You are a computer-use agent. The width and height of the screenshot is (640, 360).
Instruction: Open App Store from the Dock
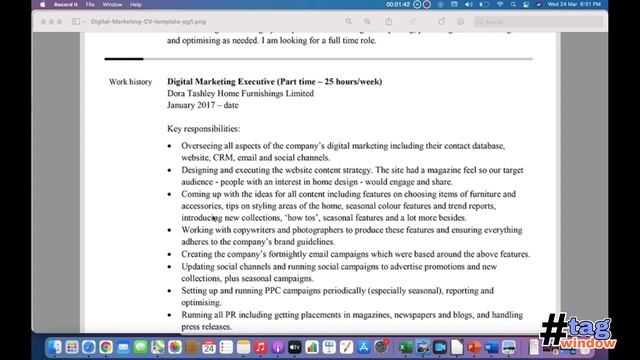click(363, 347)
